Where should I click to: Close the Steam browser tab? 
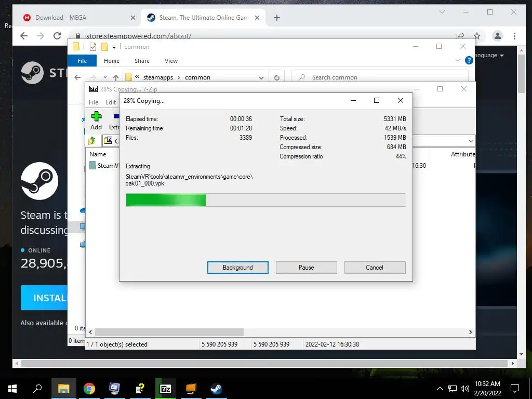coord(257,18)
